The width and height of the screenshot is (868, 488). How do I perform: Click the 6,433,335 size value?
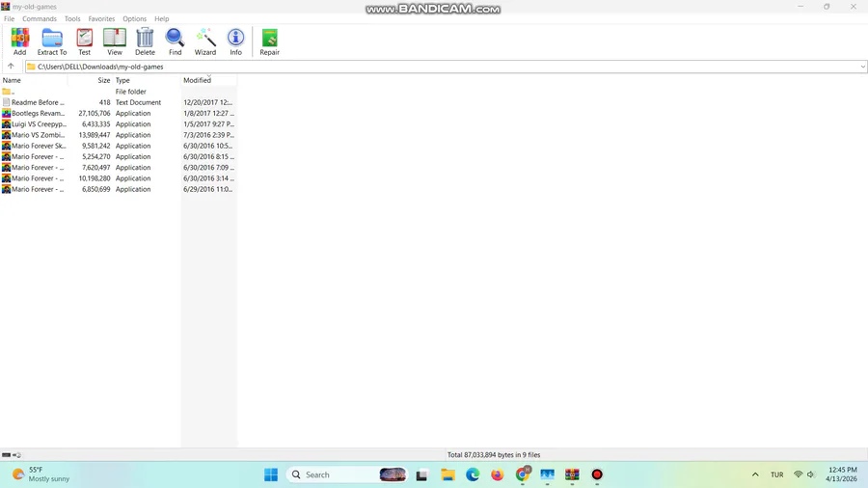pyautogui.click(x=95, y=124)
